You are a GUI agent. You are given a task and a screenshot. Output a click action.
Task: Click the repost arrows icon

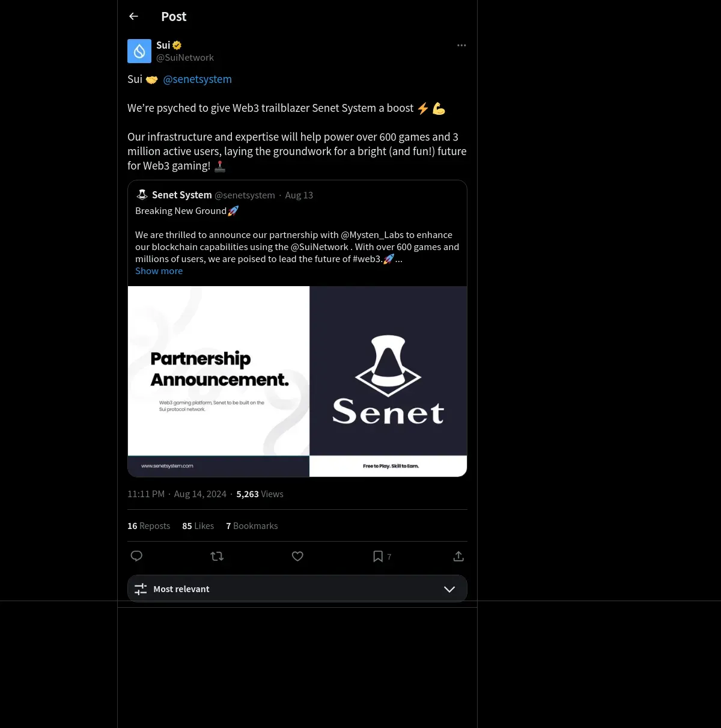[217, 556]
